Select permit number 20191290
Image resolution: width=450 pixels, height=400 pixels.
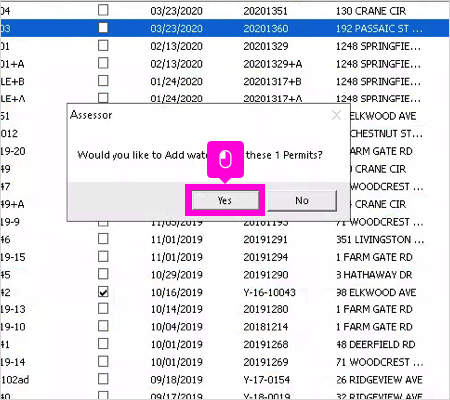pos(266,275)
